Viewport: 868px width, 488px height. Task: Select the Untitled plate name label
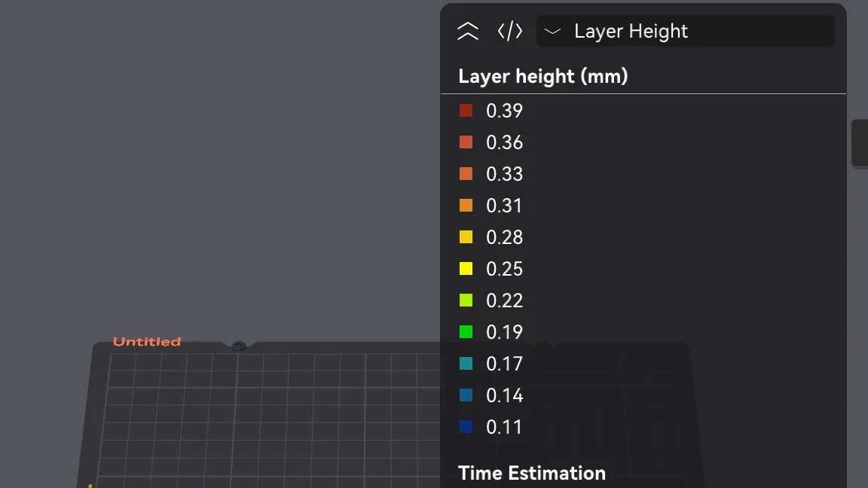point(147,341)
